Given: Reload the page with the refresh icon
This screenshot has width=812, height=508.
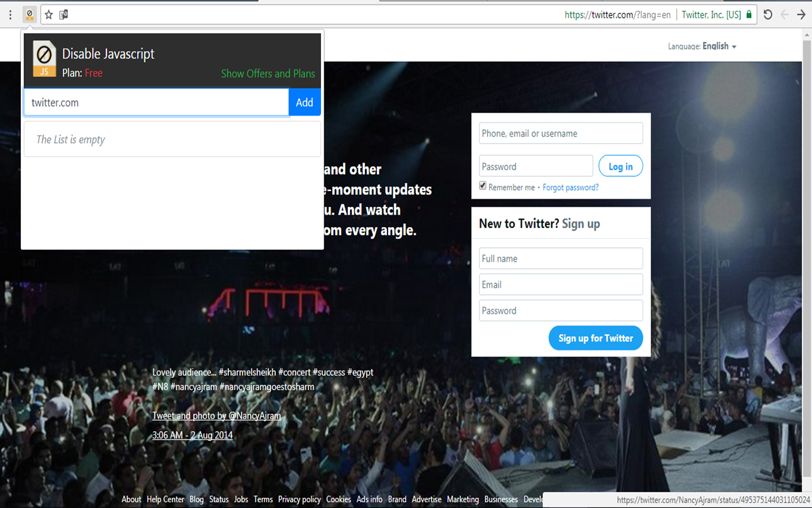Looking at the screenshot, I should (768, 15).
